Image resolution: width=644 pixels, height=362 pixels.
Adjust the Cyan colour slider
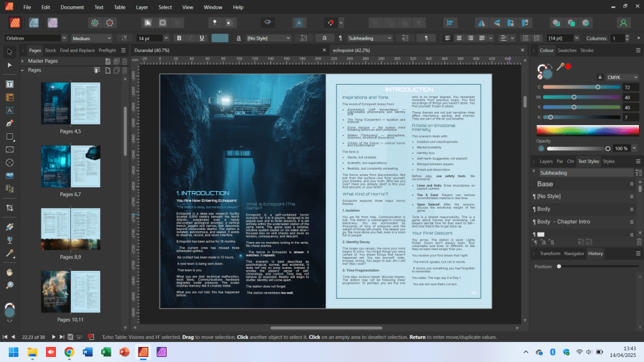click(599, 87)
